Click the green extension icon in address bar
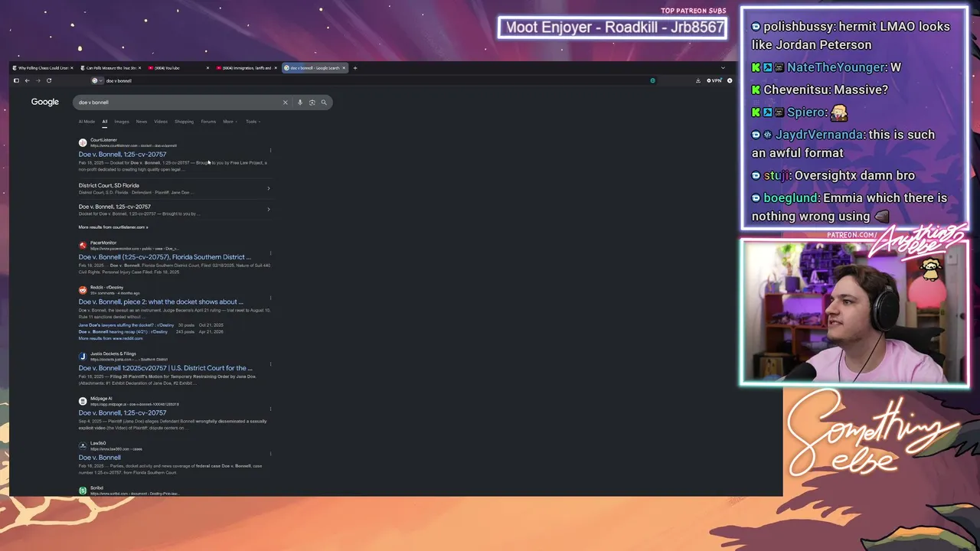The width and height of the screenshot is (980, 551). coord(652,80)
